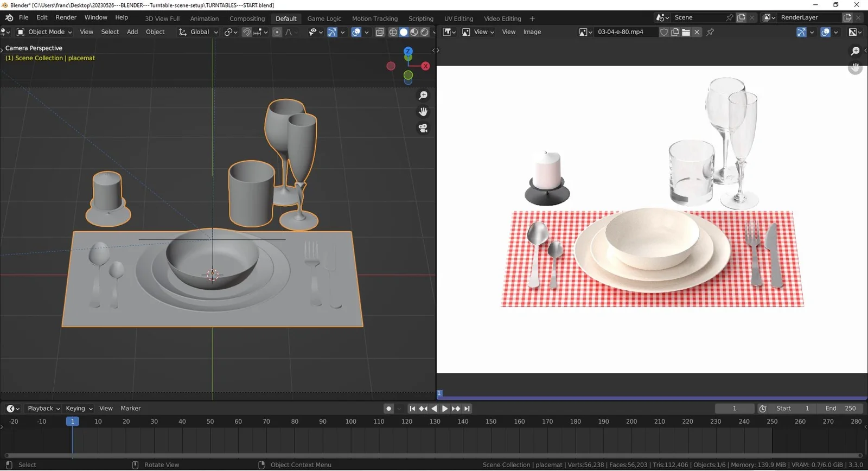Screen dimensions: 868x471
Task: Open the image file folder icon
Action: [x=686, y=32]
